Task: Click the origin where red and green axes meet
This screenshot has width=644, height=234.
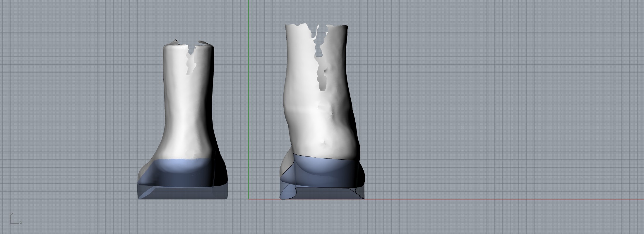Action: click(249, 199)
